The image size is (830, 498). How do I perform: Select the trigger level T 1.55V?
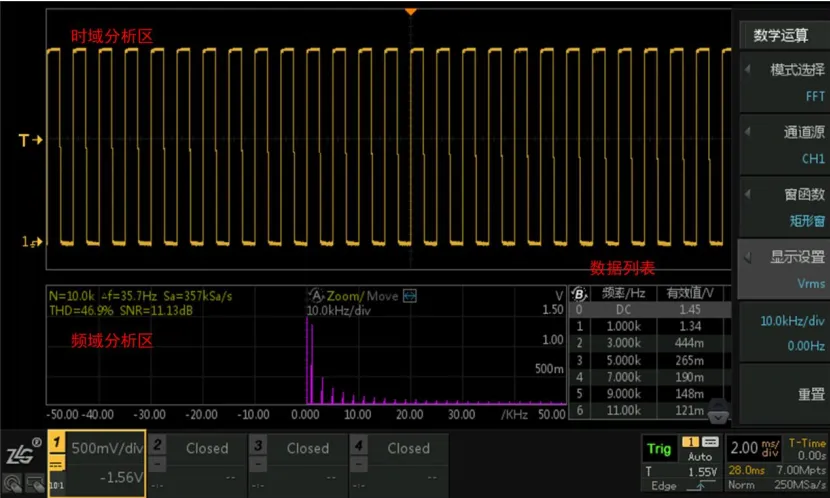click(x=682, y=472)
